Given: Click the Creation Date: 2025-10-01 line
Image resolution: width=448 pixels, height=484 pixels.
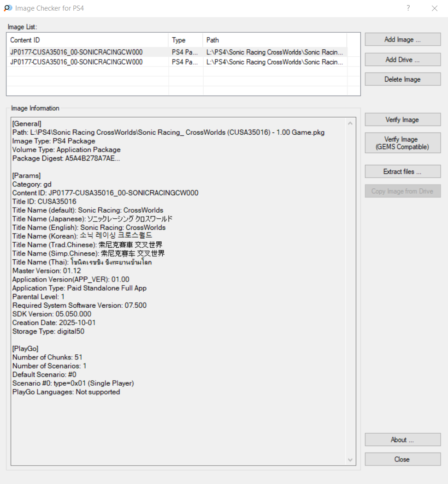Looking at the screenshot, I should tap(53, 323).
